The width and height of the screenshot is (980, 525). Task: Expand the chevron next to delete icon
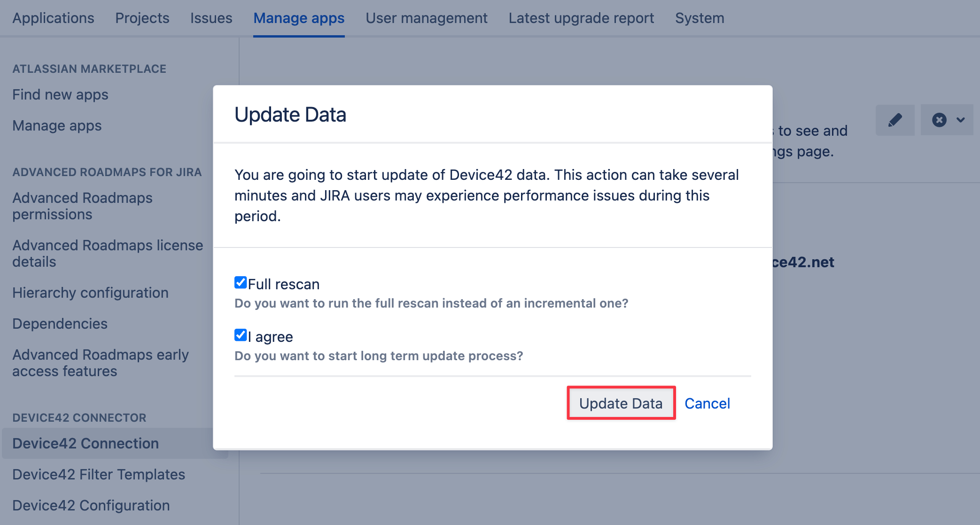click(961, 120)
